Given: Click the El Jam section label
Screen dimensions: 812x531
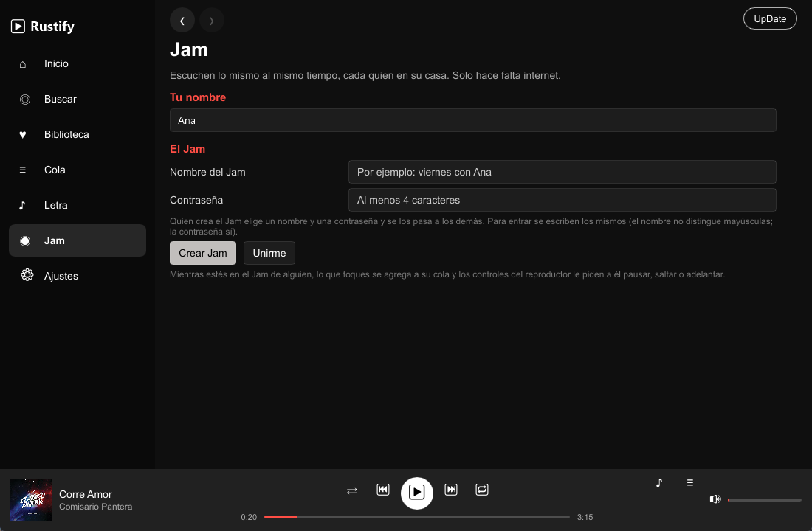Looking at the screenshot, I should tap(187, 149).
